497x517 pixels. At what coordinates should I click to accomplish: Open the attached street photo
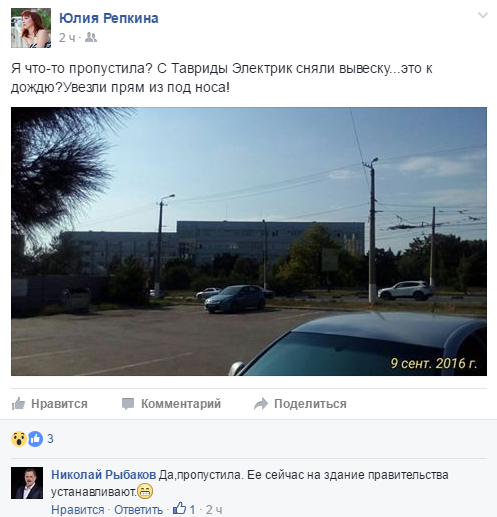(249, 241)
